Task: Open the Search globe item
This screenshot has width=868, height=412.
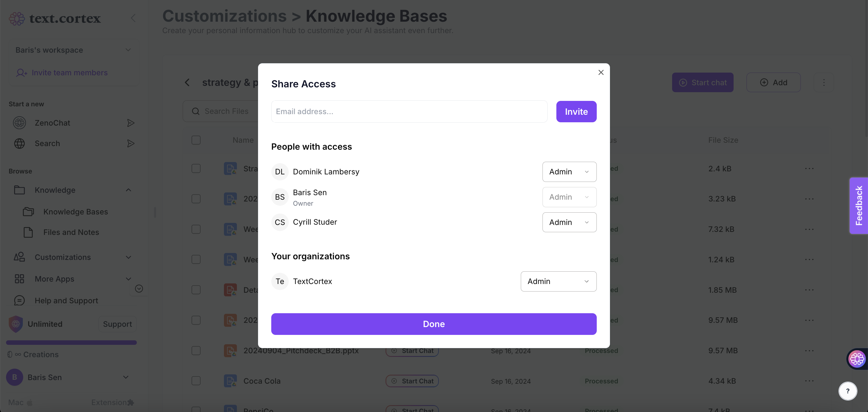Action: 37,143
